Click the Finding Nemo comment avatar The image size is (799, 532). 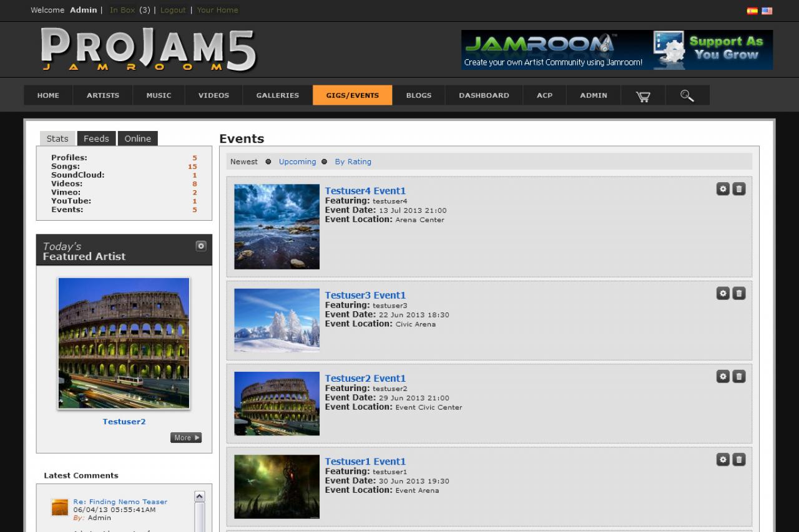click(x=59, y=507)
